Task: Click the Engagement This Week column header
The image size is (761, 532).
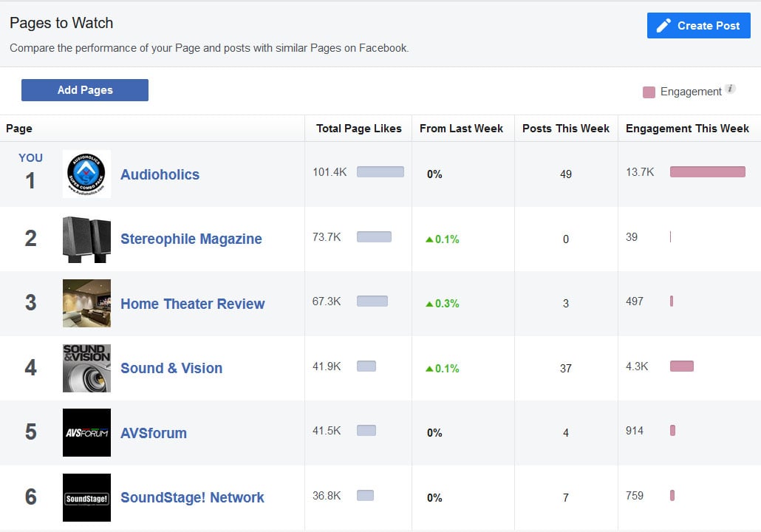Action: (687, 129)
